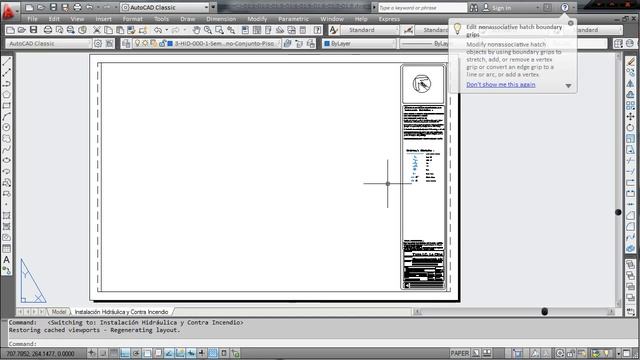This screenshot has height=360, width=640.
Task: Select the Circle tool in Draw toolbar
Action: [7, 128]
